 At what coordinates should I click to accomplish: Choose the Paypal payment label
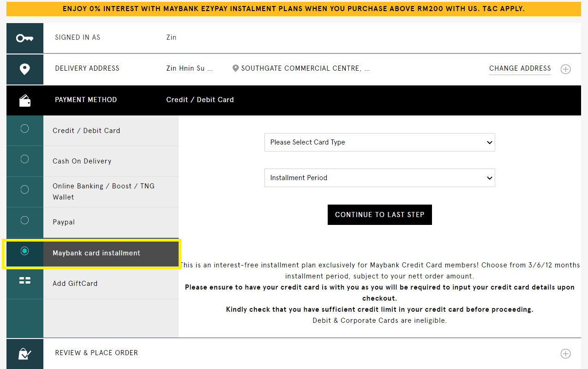tap(64, 222)
